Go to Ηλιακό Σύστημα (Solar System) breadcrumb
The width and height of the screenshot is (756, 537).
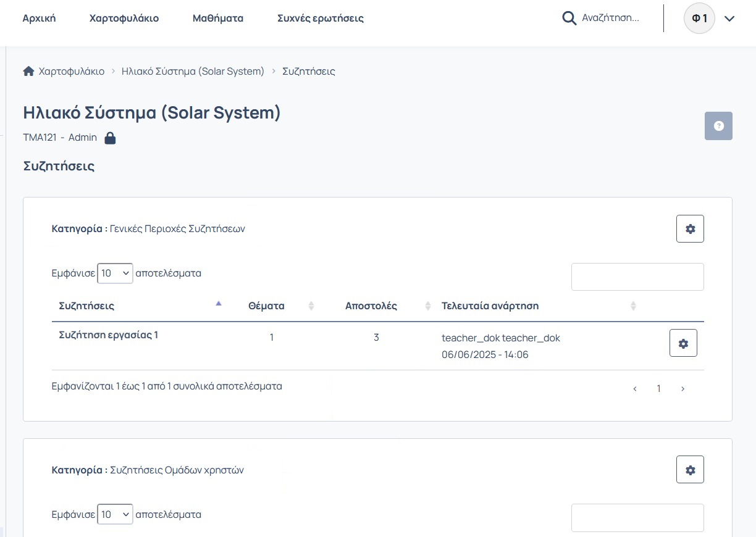193,71
